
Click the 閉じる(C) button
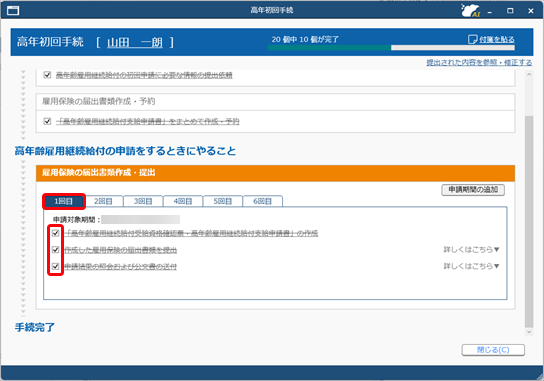[x=493, y=350]
